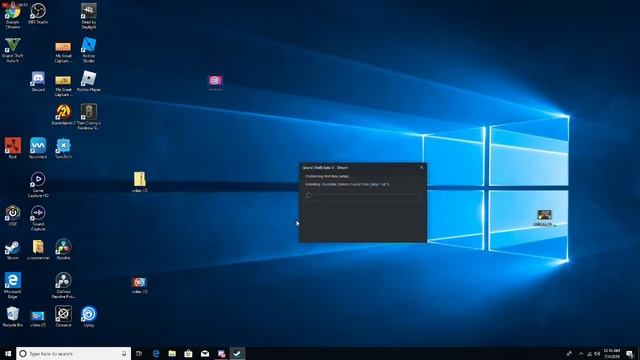This screenshot has width=640, height=360.
Task: Select the red video (2) file icon
Action: [x=140, y=285]
